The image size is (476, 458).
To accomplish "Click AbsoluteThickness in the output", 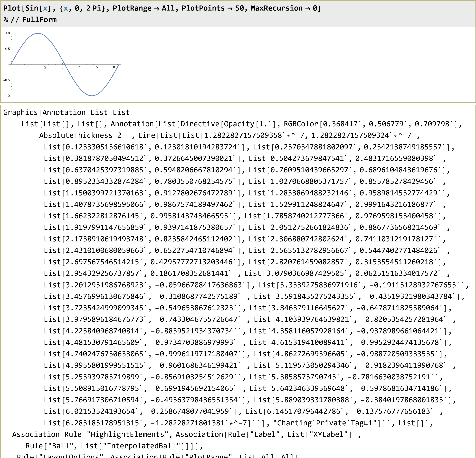I will [76, 135].
